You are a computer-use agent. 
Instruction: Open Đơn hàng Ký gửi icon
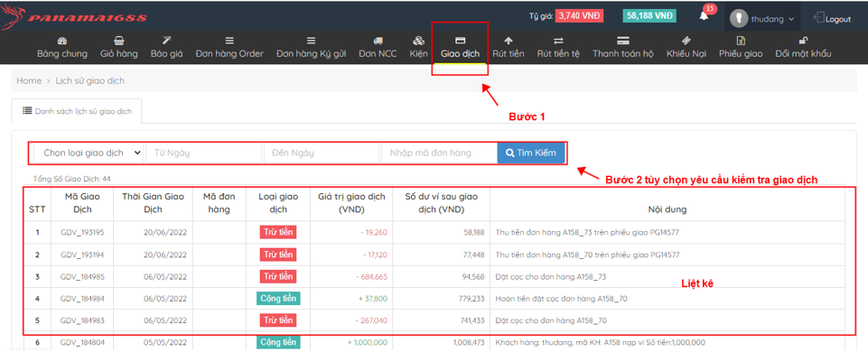click(x=311, y=41)
